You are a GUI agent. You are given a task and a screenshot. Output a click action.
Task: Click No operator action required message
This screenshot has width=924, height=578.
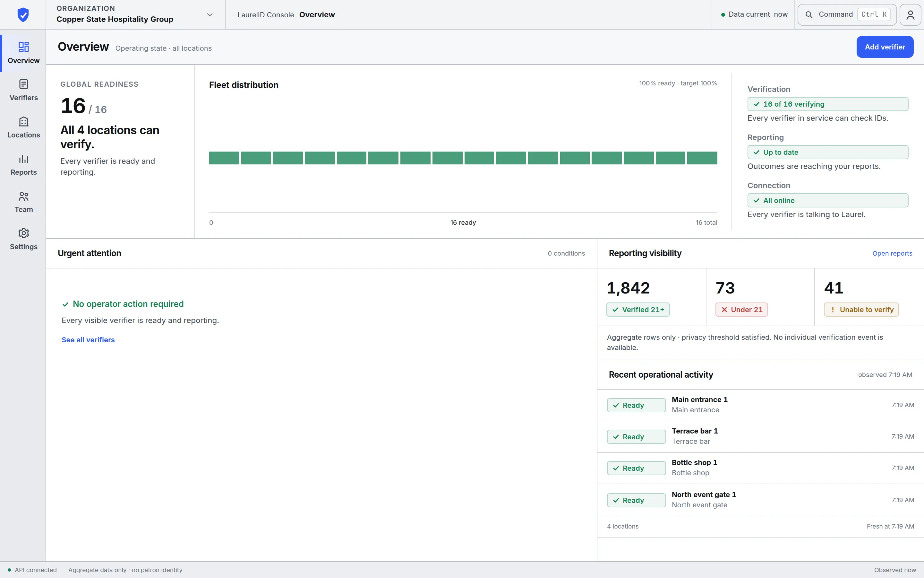click(128, 304)
